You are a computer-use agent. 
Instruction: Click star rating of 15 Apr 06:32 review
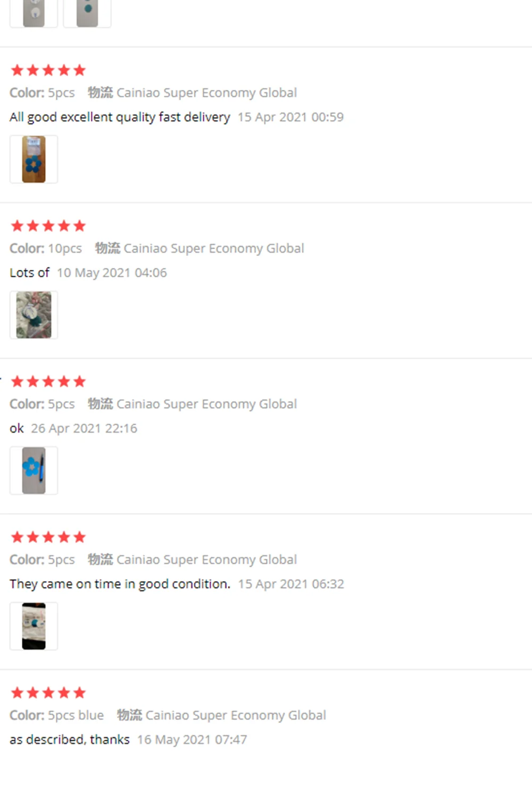click(x=48, y=537)
